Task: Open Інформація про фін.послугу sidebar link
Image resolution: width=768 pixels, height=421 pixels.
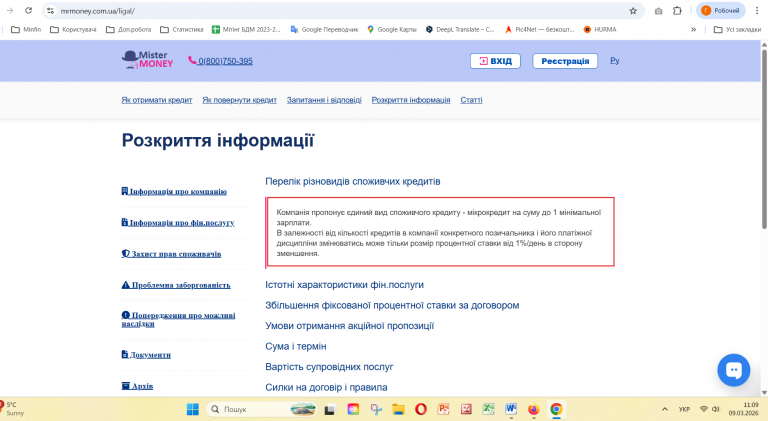Action: [178, 223]
